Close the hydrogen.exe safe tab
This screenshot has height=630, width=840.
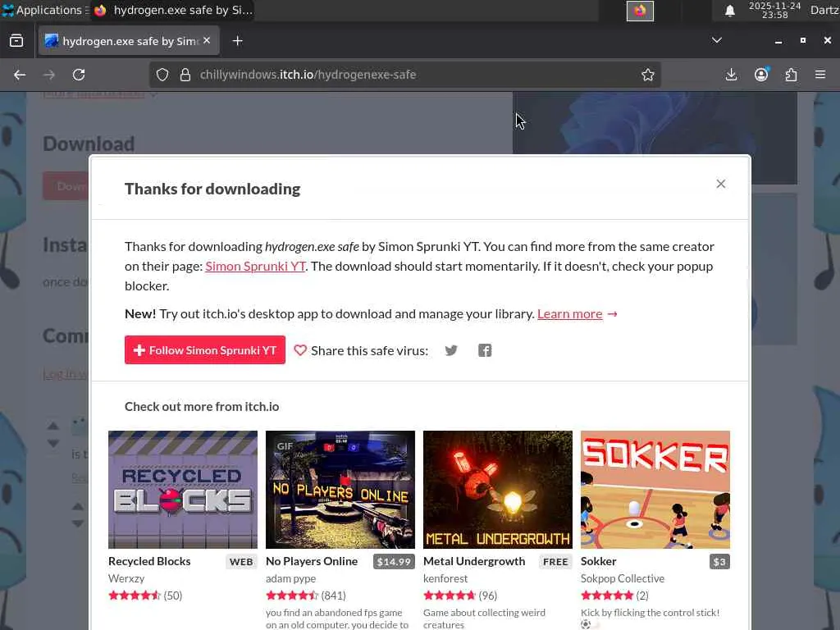pos(207,41)
